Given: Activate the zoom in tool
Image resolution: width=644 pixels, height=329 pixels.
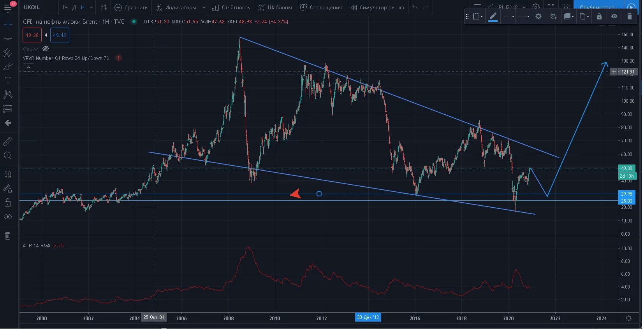Looking at the screenshot, I should click(8, 156).
